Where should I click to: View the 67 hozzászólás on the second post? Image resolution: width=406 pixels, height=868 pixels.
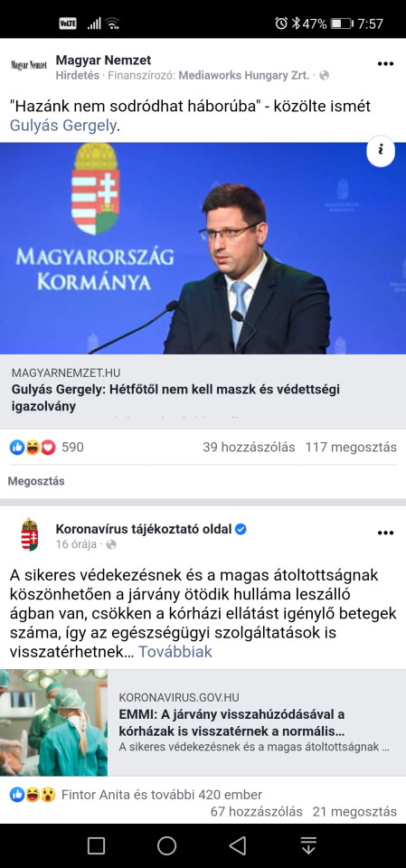[x=257, y=812]
